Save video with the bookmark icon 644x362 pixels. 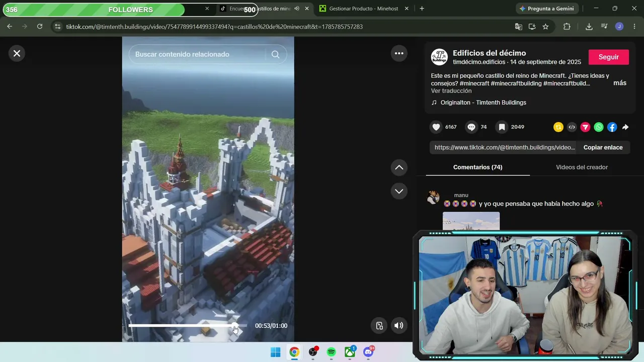pyautogui.click(x=502, y=127)
